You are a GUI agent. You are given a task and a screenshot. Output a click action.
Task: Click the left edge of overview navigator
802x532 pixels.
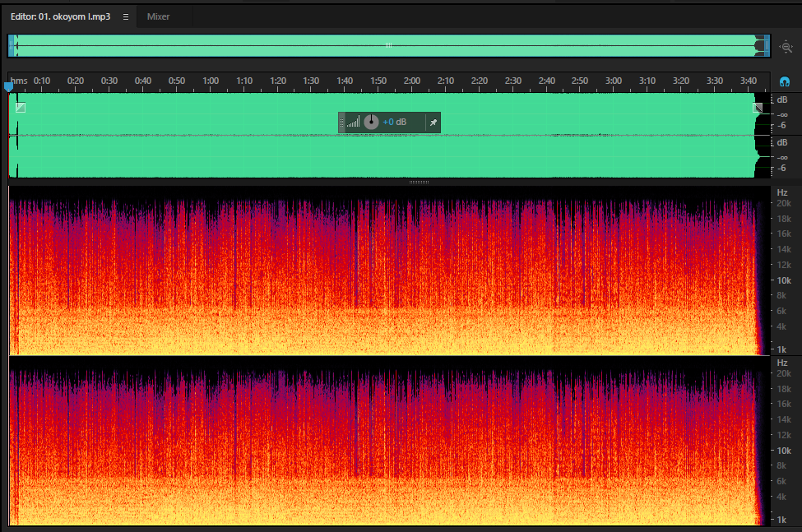11,46
